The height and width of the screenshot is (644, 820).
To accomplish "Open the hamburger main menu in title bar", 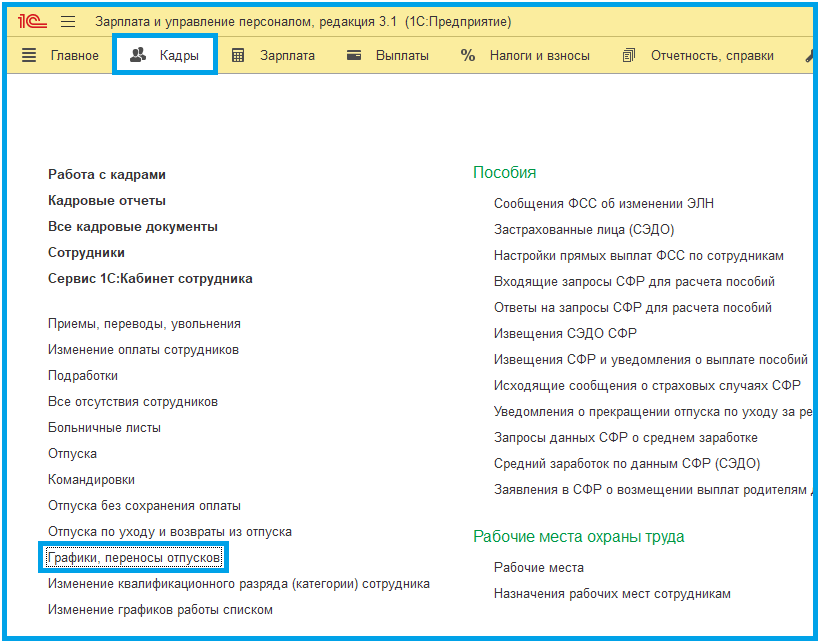I will tap(68, 21).
